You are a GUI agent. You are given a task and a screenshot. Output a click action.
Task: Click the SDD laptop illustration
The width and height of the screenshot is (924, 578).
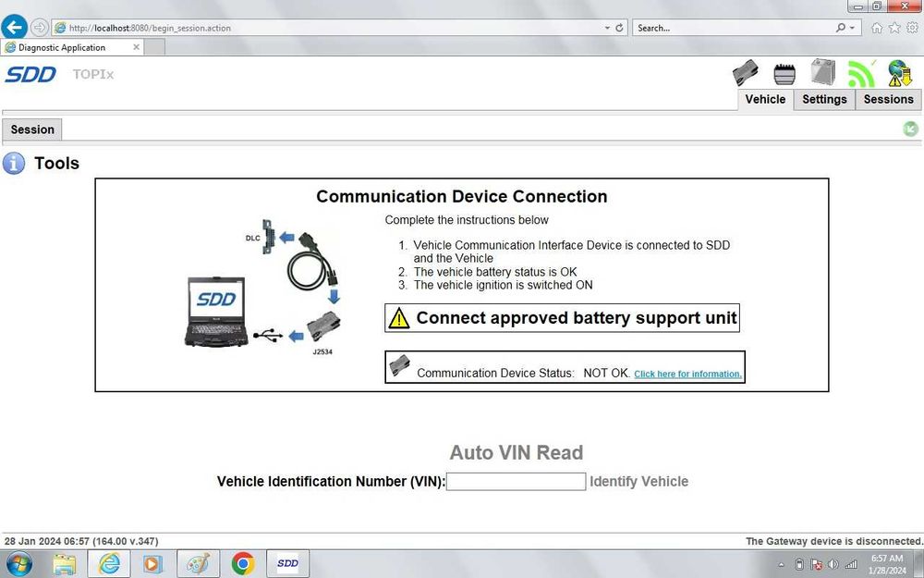pyautogui.click(x=215, y=312)
